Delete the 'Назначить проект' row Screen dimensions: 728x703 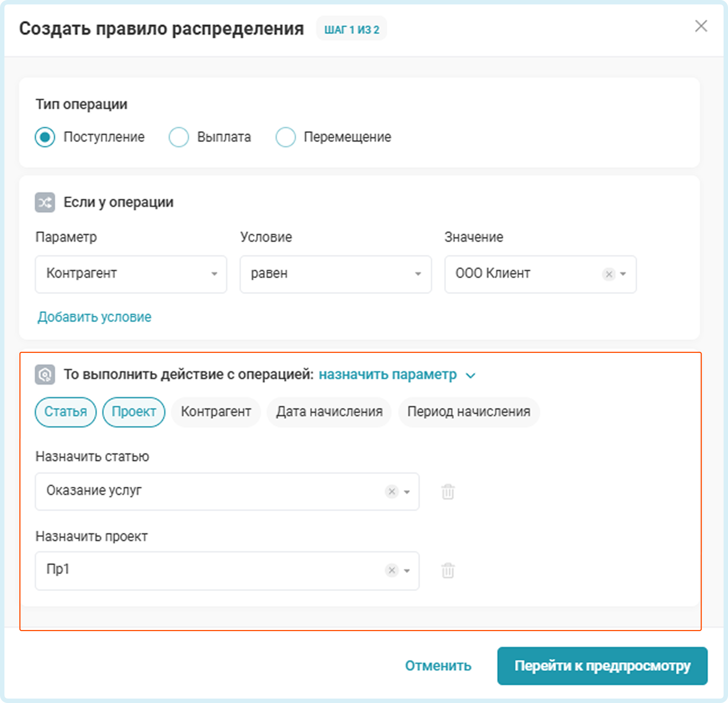pyautogui.click(x=448, y=571)
